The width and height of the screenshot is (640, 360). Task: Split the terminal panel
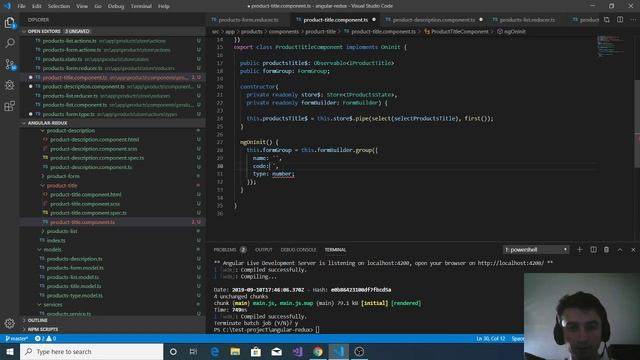point(593,249)
